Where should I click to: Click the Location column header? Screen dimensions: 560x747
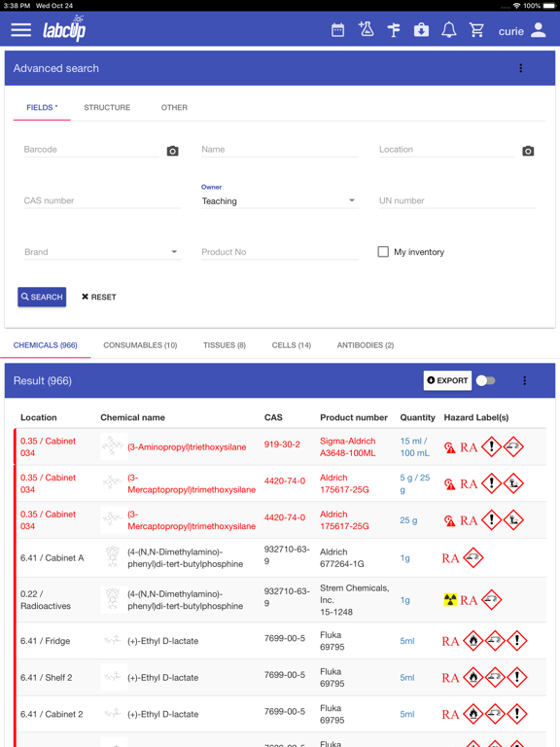pos(39,418)
